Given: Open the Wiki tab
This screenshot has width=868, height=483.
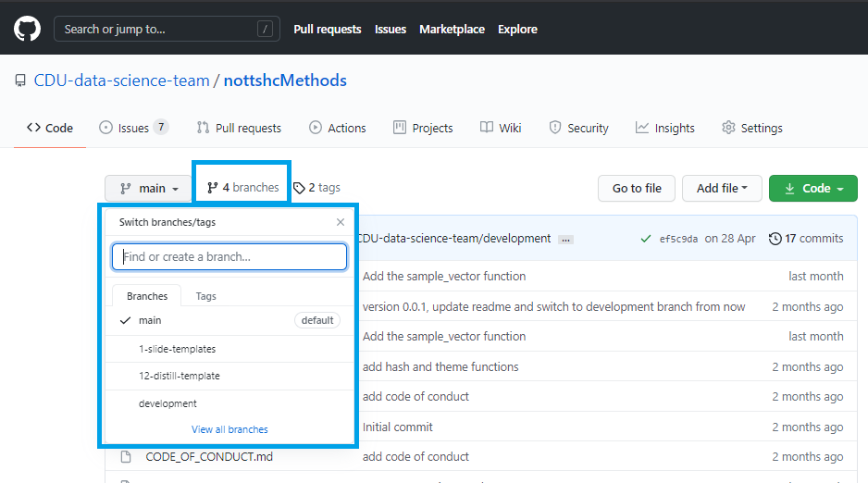Looking at the screenshot, I should 501,128.
